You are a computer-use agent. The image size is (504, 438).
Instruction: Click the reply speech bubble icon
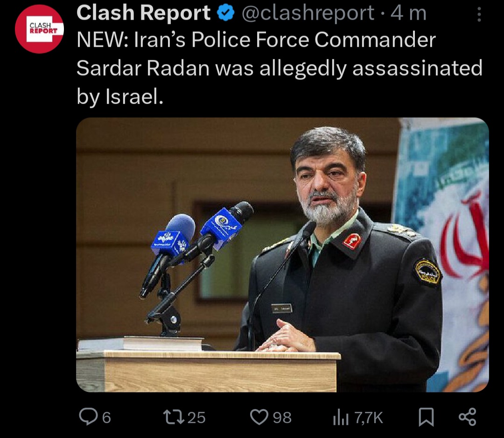point(88,417)
